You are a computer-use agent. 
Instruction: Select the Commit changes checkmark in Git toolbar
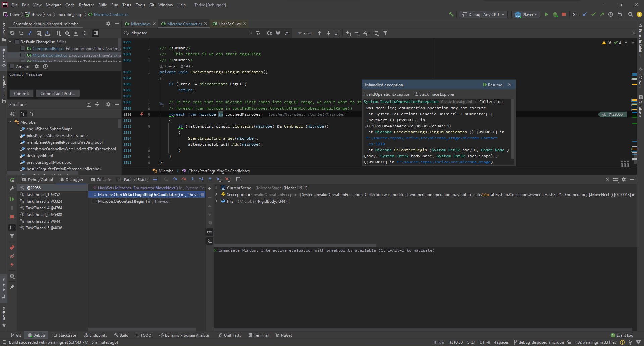point(593,14)
